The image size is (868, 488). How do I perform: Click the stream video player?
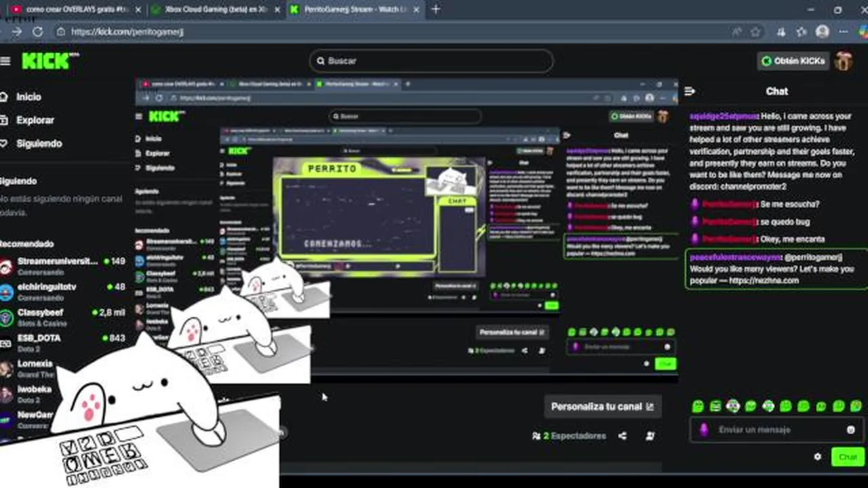407,230
